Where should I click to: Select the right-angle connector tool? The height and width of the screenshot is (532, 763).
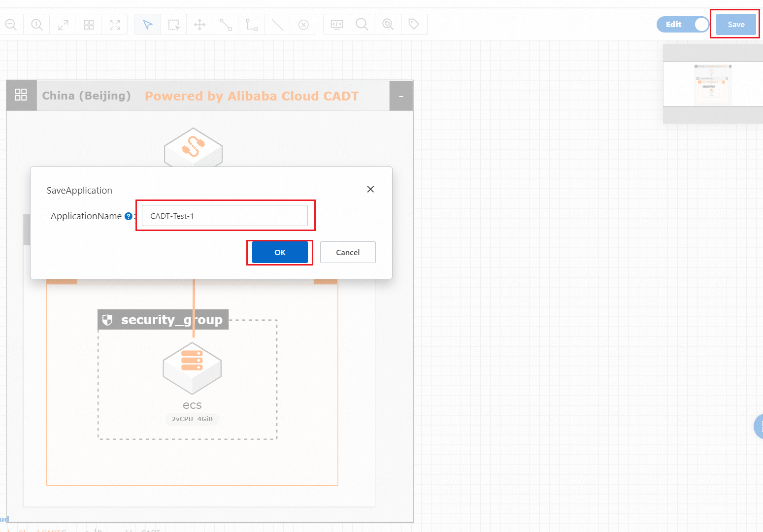click(x=252, y=25)
